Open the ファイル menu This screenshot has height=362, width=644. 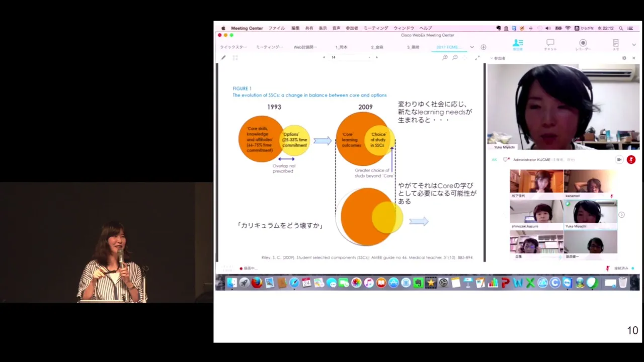coord(276,28)
